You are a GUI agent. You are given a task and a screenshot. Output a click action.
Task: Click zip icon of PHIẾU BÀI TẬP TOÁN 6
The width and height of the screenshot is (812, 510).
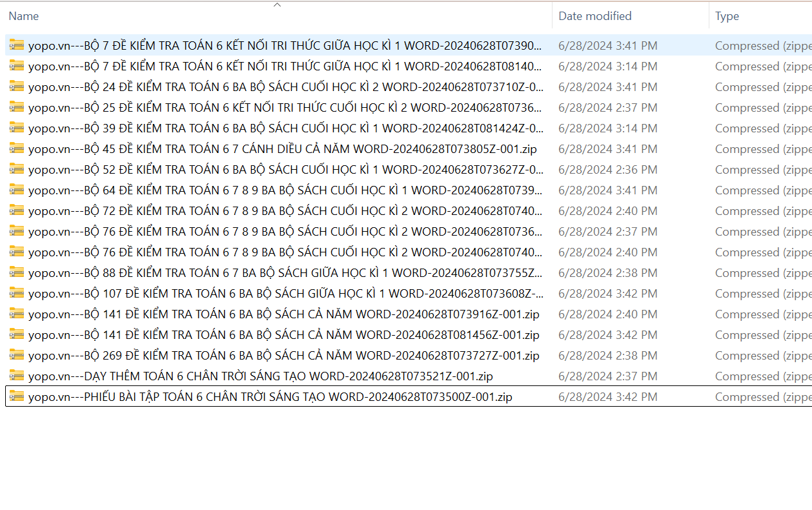pyautogui.click(x=17, y=397)
